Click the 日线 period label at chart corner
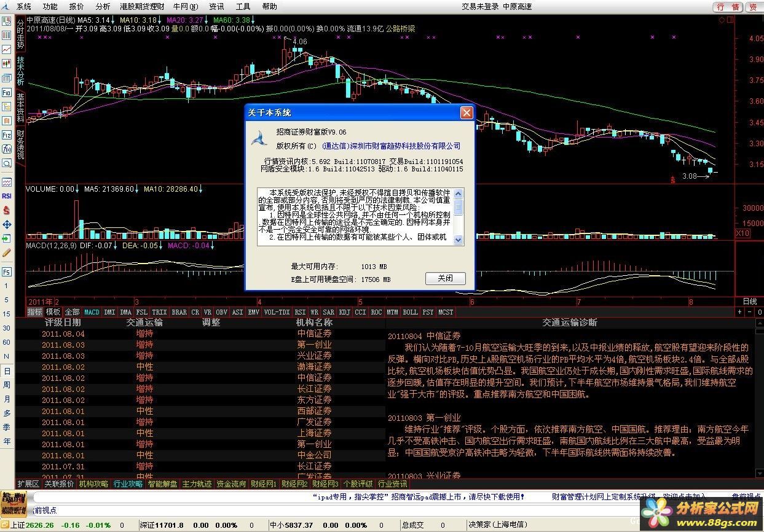 750,302
